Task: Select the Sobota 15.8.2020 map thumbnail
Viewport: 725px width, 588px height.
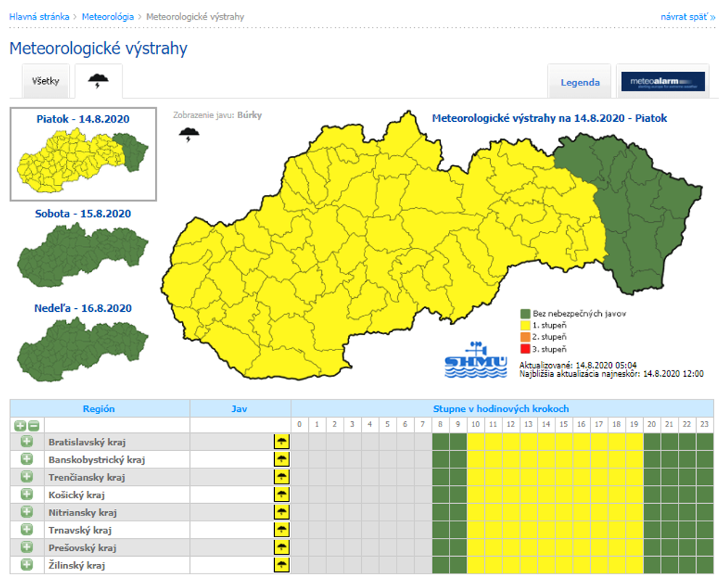Action: (x=83, y=245)
